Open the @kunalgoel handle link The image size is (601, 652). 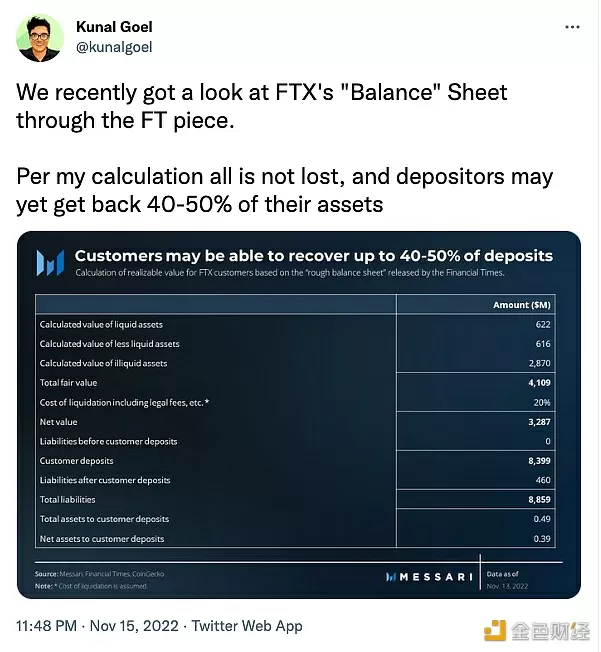(114, 47)
